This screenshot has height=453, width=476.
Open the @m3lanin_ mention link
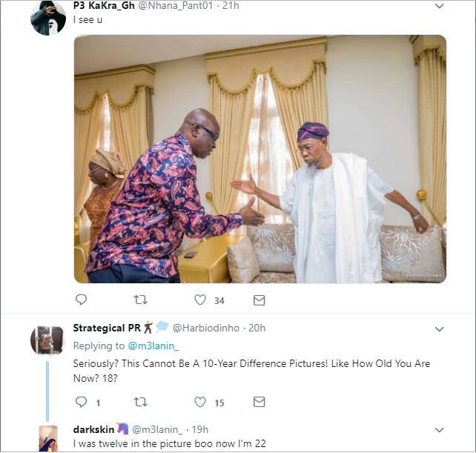[153, 345]
